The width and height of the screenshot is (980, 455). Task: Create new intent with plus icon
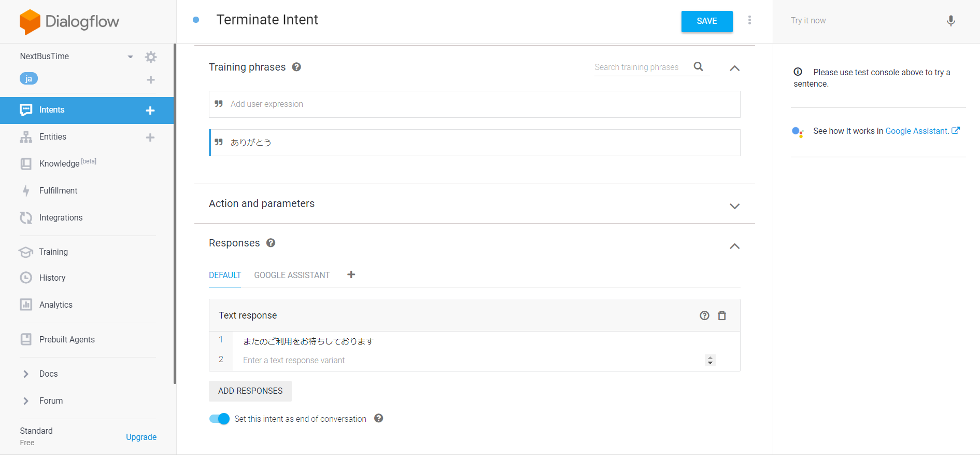(150, 111)
